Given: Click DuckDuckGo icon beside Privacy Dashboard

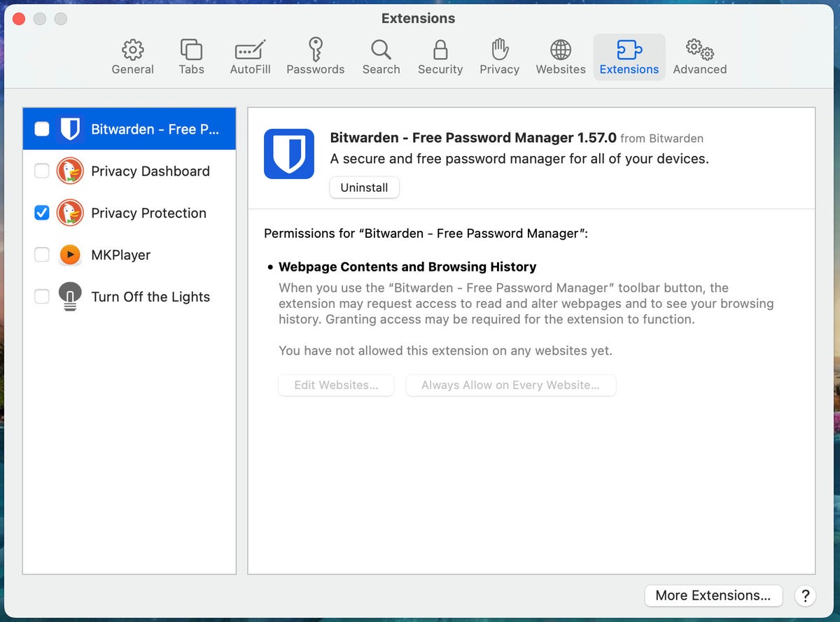Looking at the screenshot, I should tap(70, 171).
